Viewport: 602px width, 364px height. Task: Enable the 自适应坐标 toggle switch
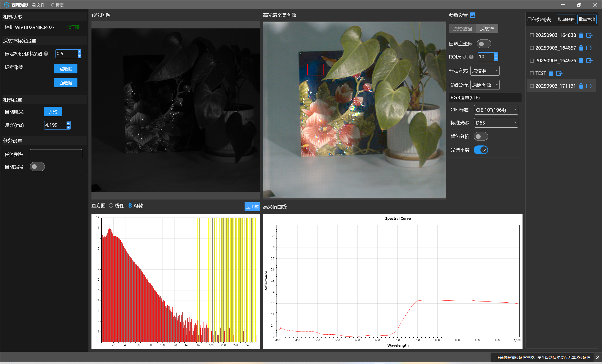[x=483, y=44]
